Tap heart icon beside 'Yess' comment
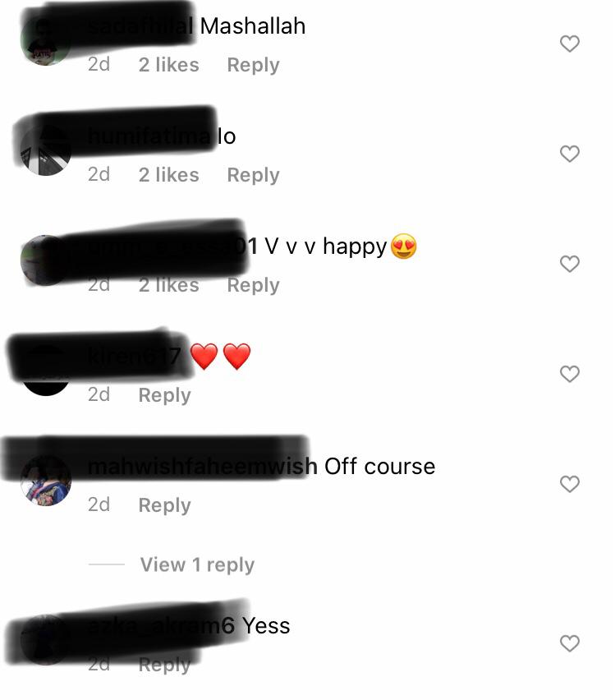 coord(570,643)
